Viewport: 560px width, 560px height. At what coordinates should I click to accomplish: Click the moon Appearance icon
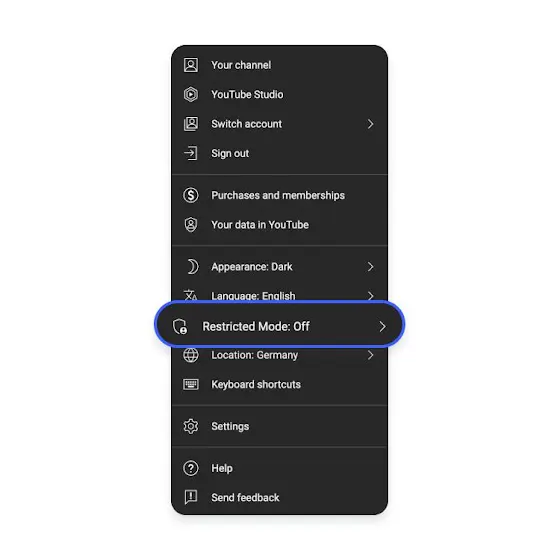click(x=192, y=267)
